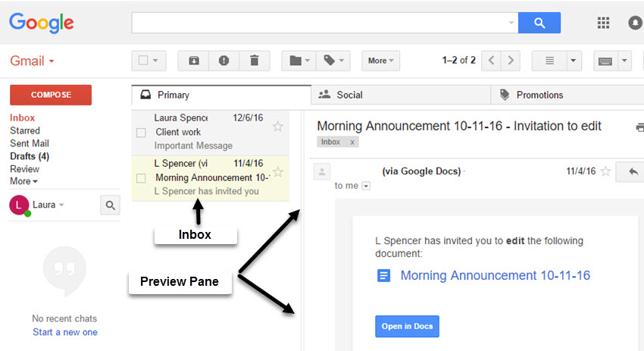The width and height of the screenshot is (644, 351).
Task: Show details arrow next to 'to me'
Action: [366, 186]
